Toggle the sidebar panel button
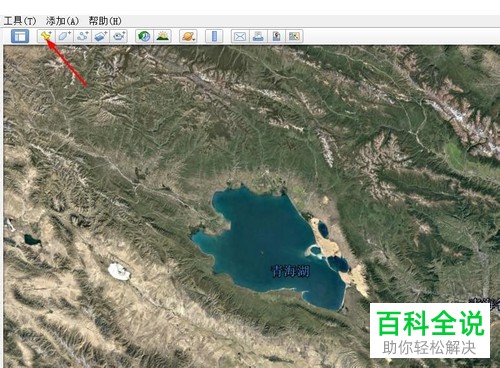This screenshot has width=500, height=368. pos(20,36)
